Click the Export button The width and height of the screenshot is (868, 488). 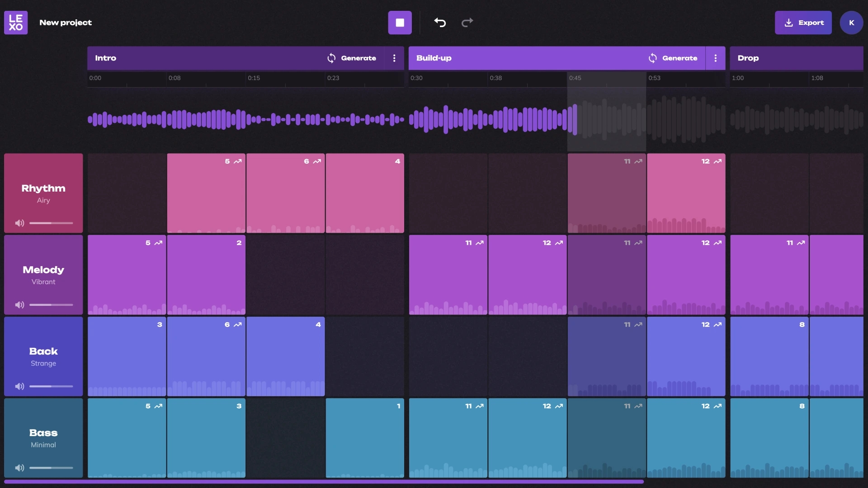(x=803, y=23)
